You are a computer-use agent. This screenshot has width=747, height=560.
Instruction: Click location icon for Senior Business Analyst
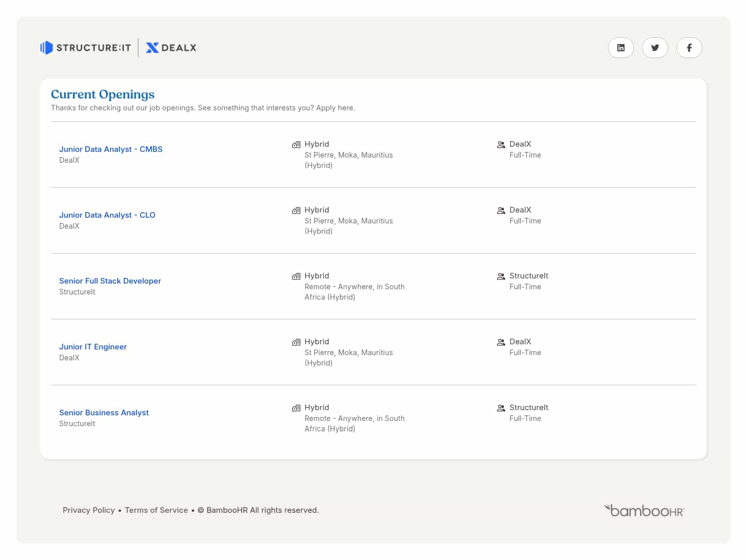[x=296, y=408]
